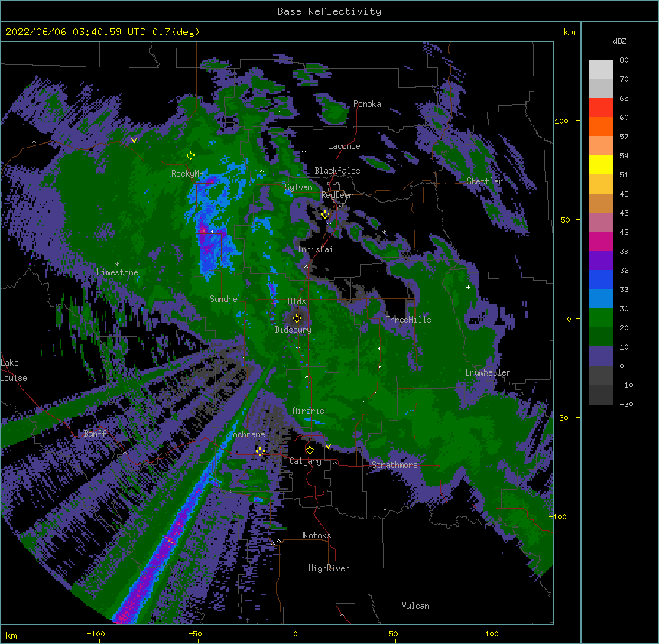Select the yellow marker right of Cochrane label

(260, 451)
